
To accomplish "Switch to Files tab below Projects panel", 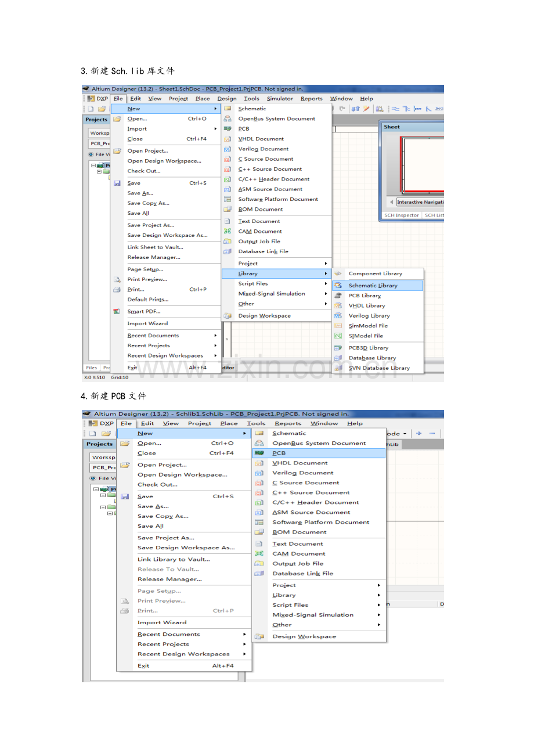I will 92,368.
